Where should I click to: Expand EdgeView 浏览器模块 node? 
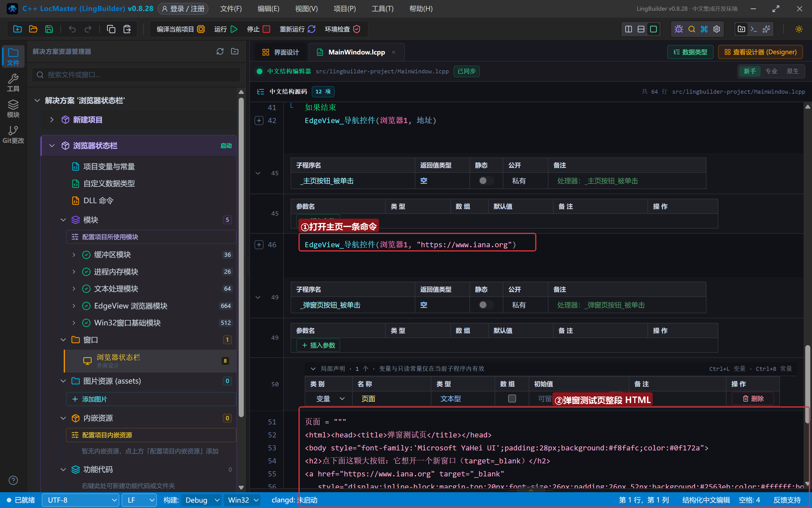pos(74,306)
